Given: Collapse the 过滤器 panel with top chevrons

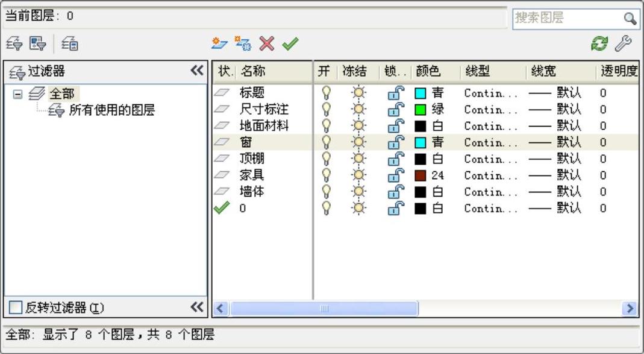Looking at the screenshot, I should coord(196,71).
